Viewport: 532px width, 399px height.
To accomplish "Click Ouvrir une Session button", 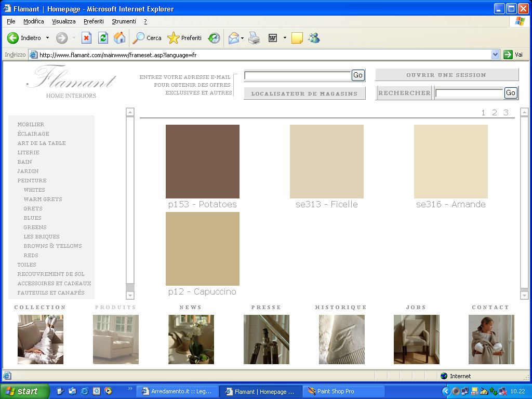I will pos(446,75).
